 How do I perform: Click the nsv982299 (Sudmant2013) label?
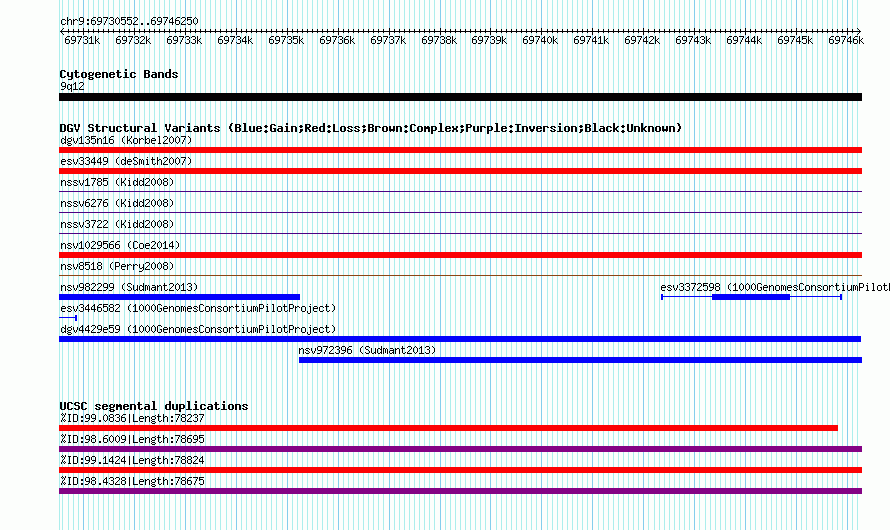129,287
